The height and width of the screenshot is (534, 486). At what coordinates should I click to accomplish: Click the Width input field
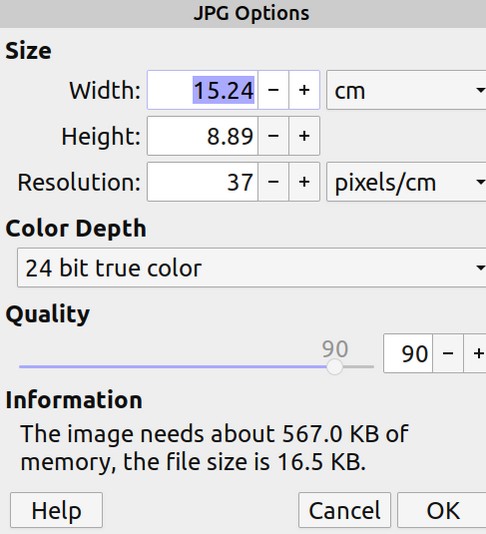tap(203, 90)
